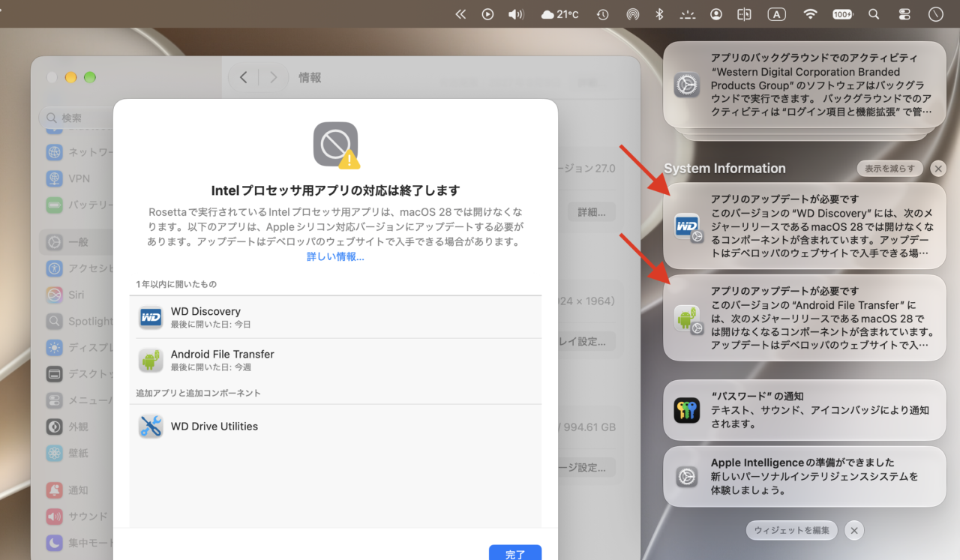Click the 詳細... button in Settings
Screen dimensions: 960x560
(591, 212)
